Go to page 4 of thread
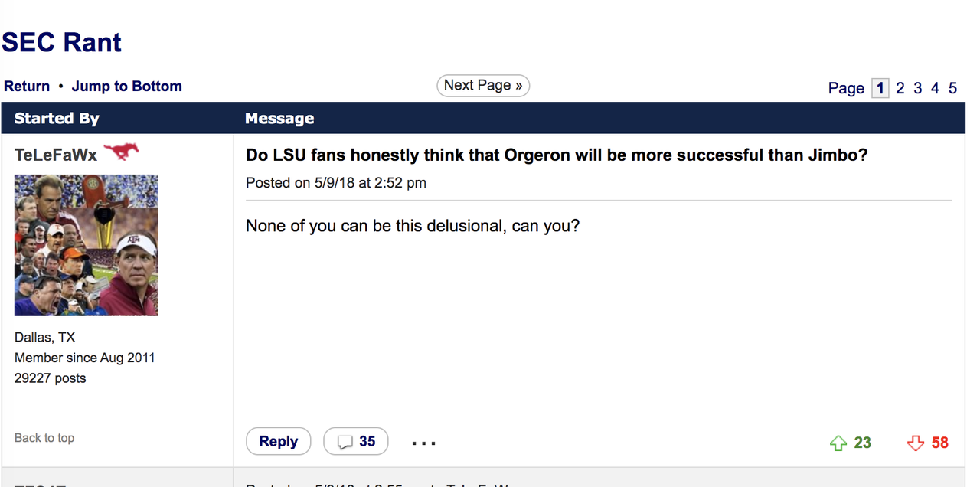This screenshot has height=487, width=980. click(935, 88)
